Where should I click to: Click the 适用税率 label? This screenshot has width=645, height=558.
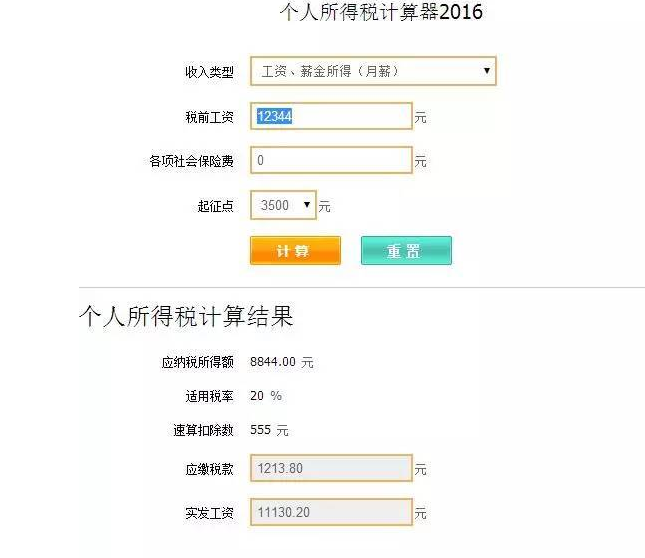coord(209,396)
